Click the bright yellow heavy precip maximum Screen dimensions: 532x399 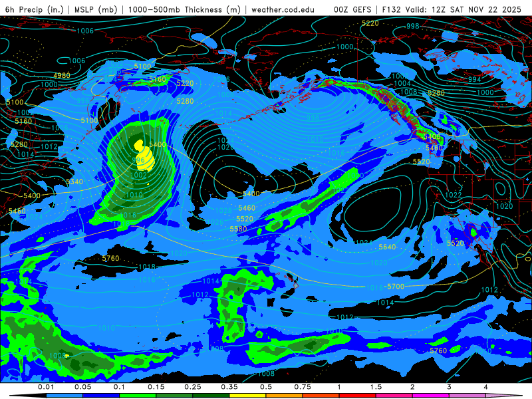145,157
